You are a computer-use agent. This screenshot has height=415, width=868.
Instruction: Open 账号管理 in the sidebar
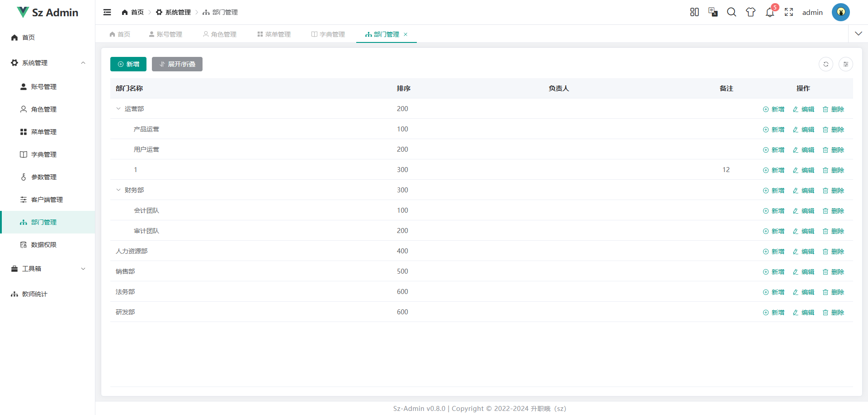point(47,87)
